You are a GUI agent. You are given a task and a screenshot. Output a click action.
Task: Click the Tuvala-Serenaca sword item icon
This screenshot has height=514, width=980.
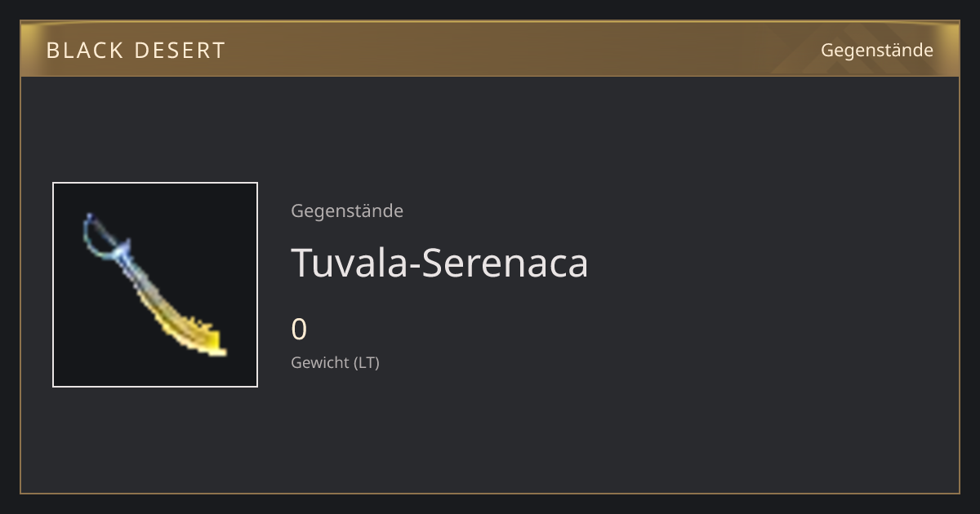154,285
